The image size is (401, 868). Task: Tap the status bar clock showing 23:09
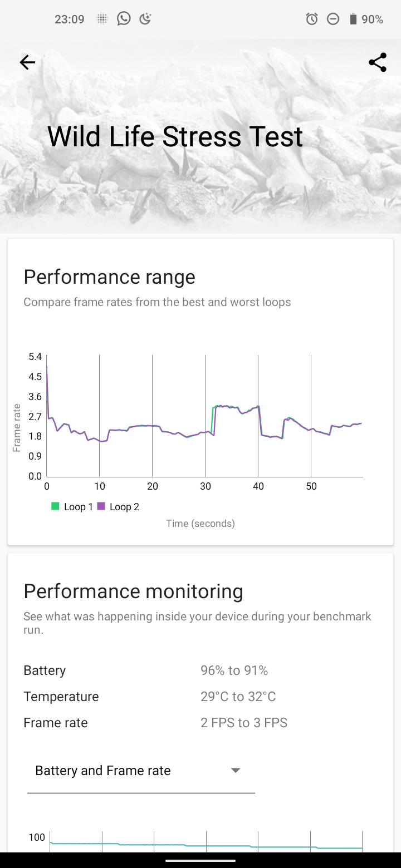click(69, 19)
